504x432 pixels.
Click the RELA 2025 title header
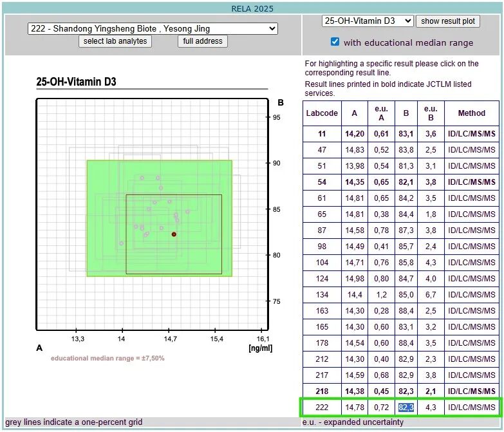[252, 8]
